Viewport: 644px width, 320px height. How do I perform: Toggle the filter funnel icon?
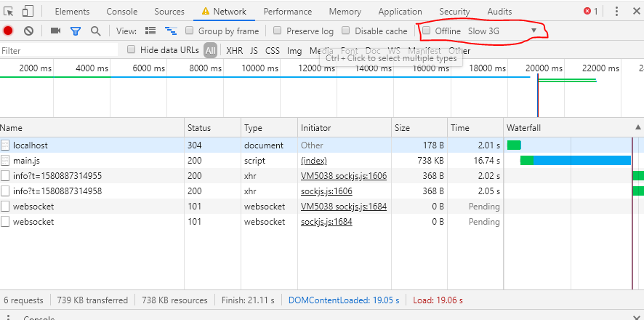[x=76, y=31]
